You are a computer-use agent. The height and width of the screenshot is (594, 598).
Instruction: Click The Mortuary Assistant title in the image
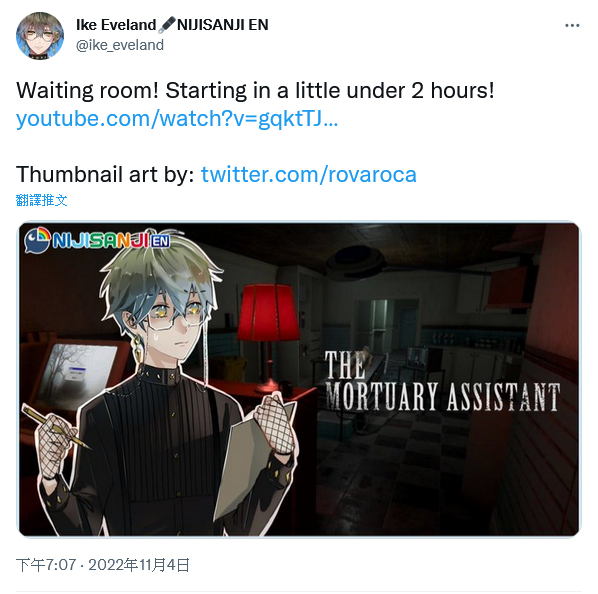pos(441,382)
